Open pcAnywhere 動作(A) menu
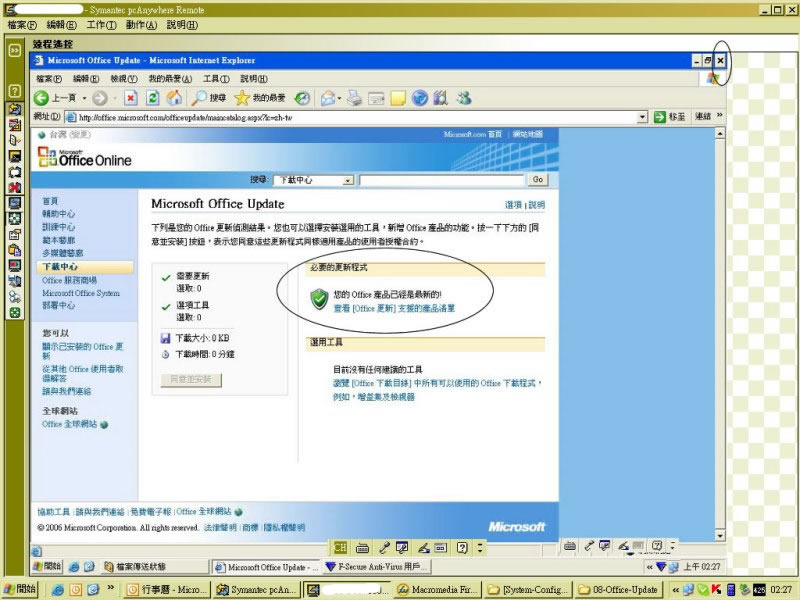 click(141, 25)
